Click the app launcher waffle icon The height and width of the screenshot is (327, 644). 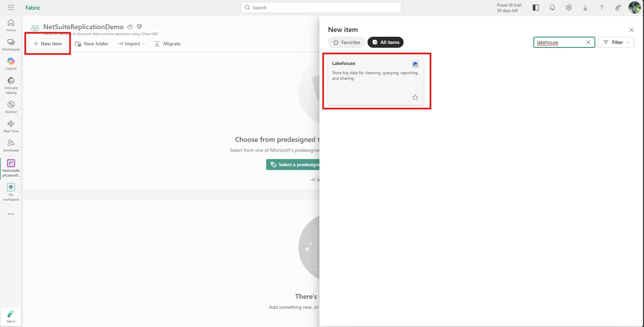[11, 8]
